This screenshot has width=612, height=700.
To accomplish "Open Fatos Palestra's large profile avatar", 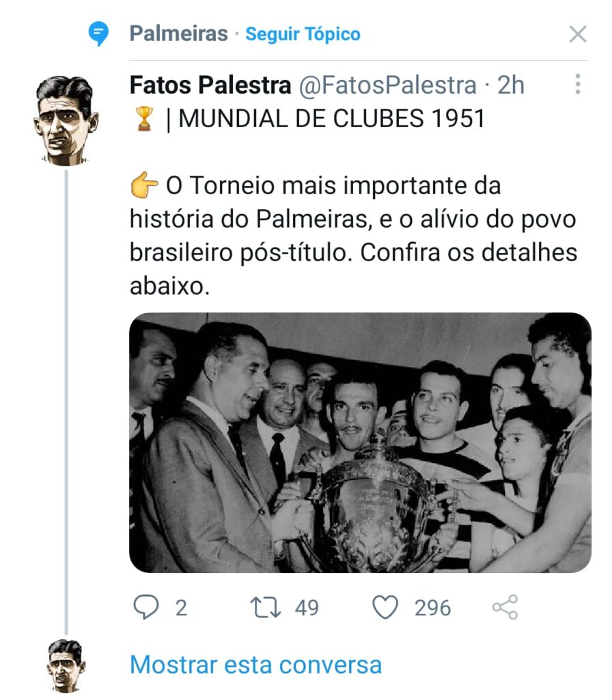I will (64, 120).
